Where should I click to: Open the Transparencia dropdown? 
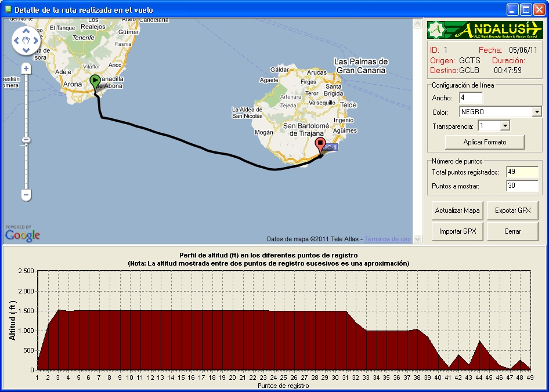coord(505,126)
